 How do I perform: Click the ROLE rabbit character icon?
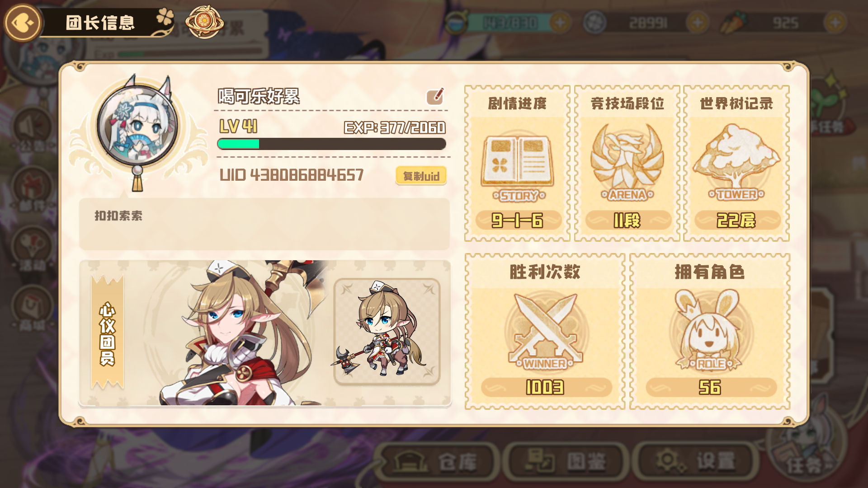(709, 330)
